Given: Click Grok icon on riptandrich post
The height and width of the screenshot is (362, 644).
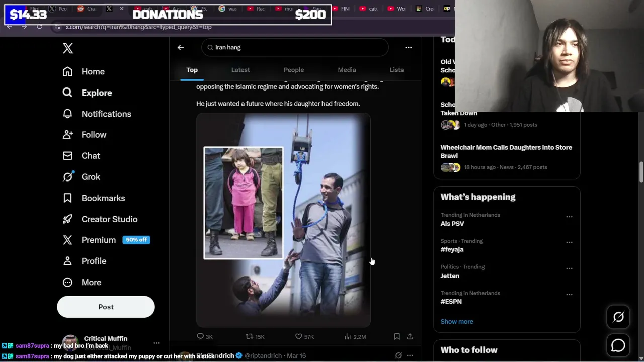Looking at the screenshot, I should point(398,355).
